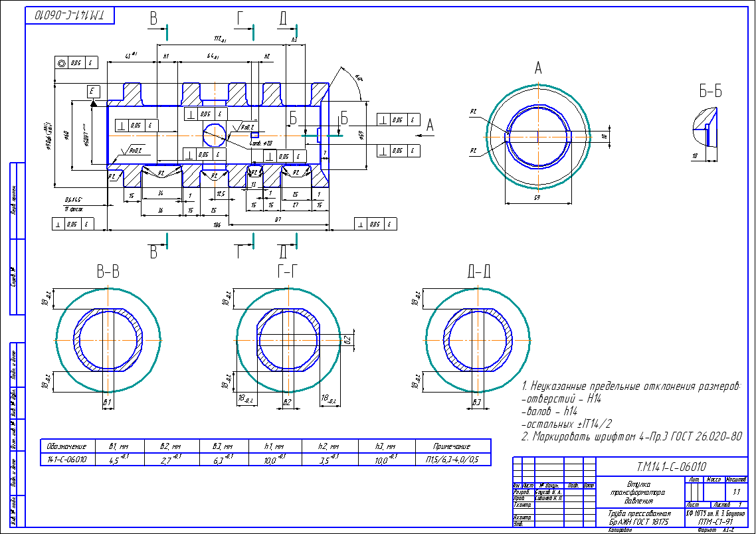The image size is (756, 534).
Task: Click material text "Труба прессованная БрАЖН ГОСТ 18175"
Action: pos(639,518)
